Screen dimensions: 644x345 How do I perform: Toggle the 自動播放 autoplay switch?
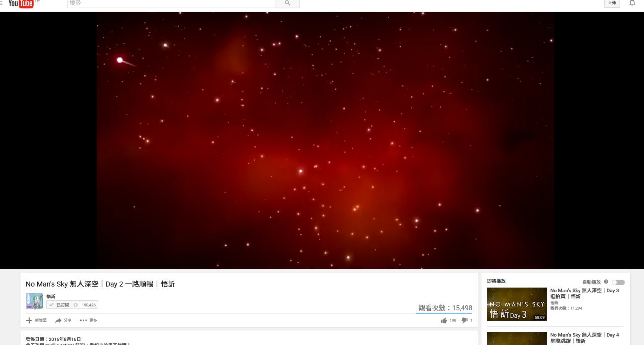point(618,282)
